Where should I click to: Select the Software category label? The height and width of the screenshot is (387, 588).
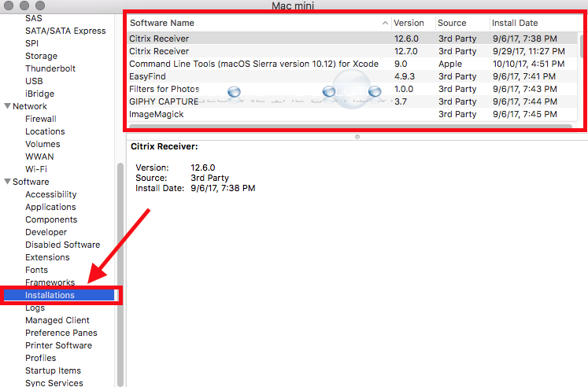(x=31, y=182)
